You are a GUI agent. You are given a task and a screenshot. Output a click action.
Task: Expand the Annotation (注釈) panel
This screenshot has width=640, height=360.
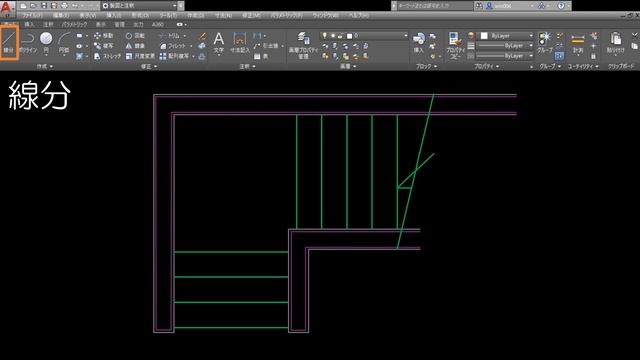[247, 66]
